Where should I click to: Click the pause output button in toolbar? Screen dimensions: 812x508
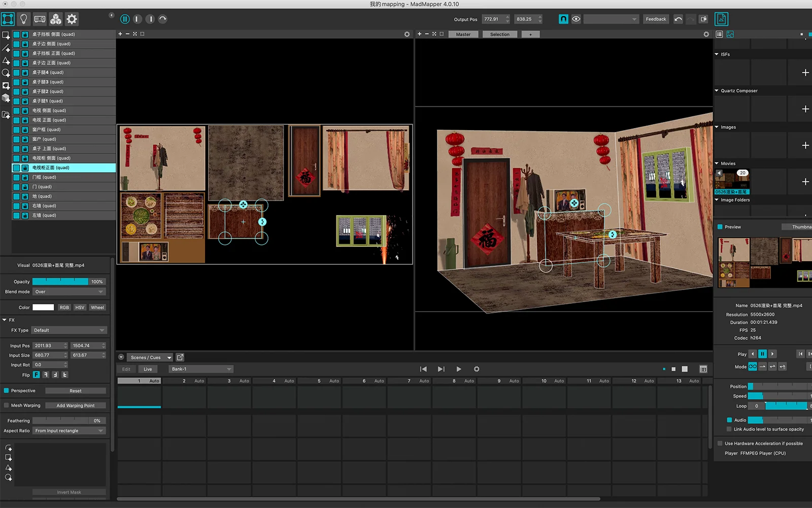click(x=125, y=19)
